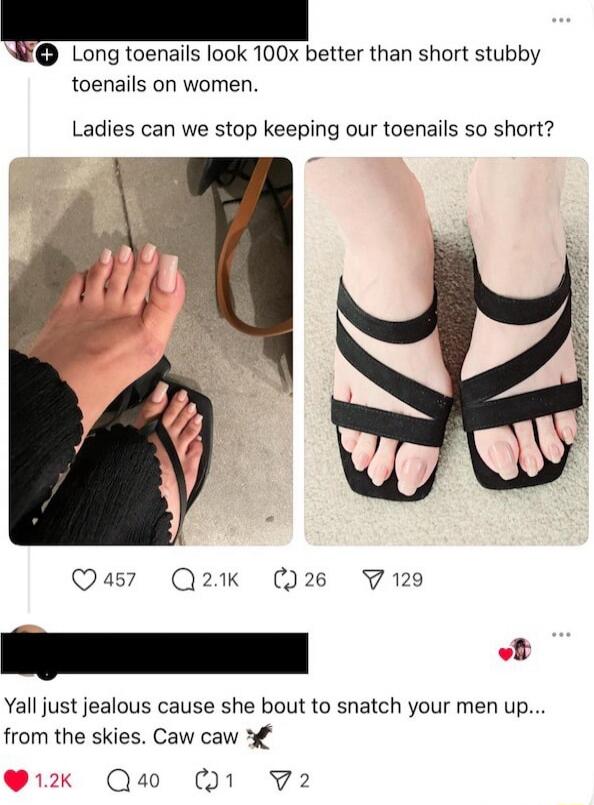This screenshot has width=594, height=805.
Task: Open the 457 likes count
Action: click(120, 580)
